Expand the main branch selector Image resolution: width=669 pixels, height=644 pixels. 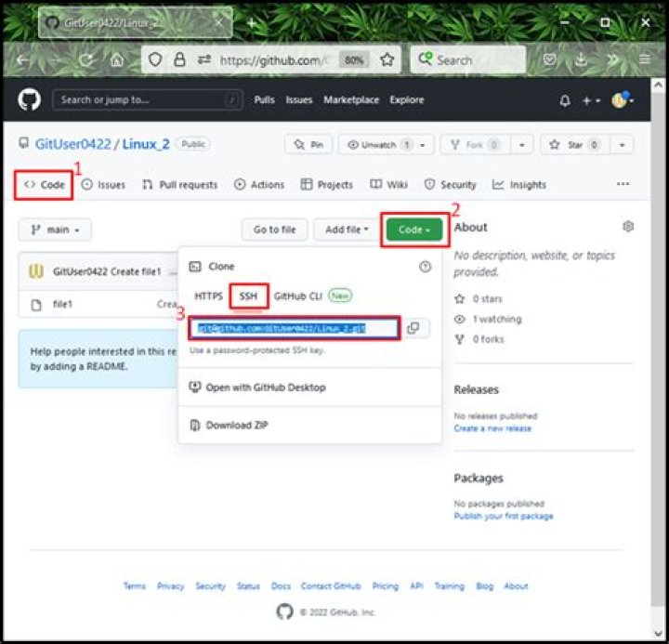click(55, 230)
